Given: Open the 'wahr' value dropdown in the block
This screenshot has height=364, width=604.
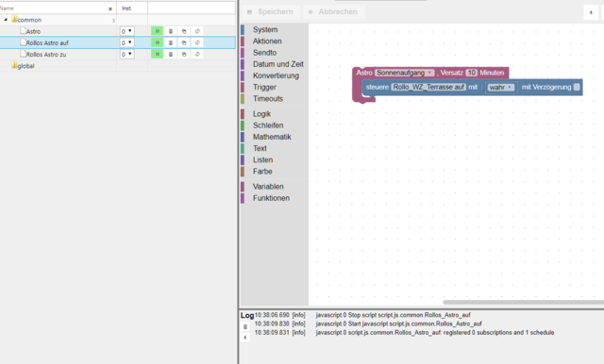Looking at the screenshot, I should (x=500, y=88).
